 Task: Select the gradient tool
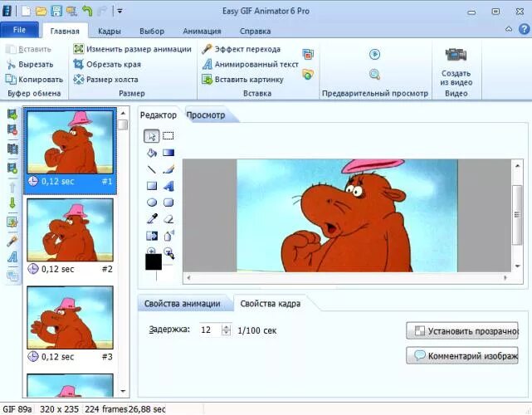coord(168,153)
